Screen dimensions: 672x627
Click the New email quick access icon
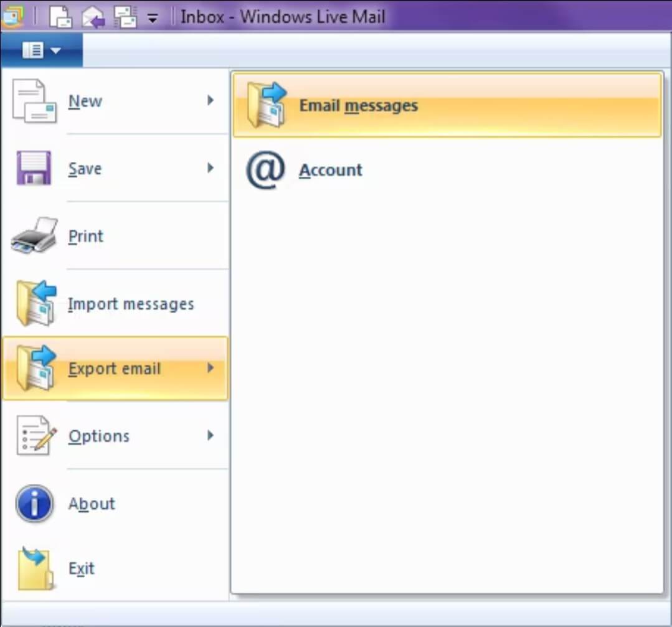click(x=60, y=17)
